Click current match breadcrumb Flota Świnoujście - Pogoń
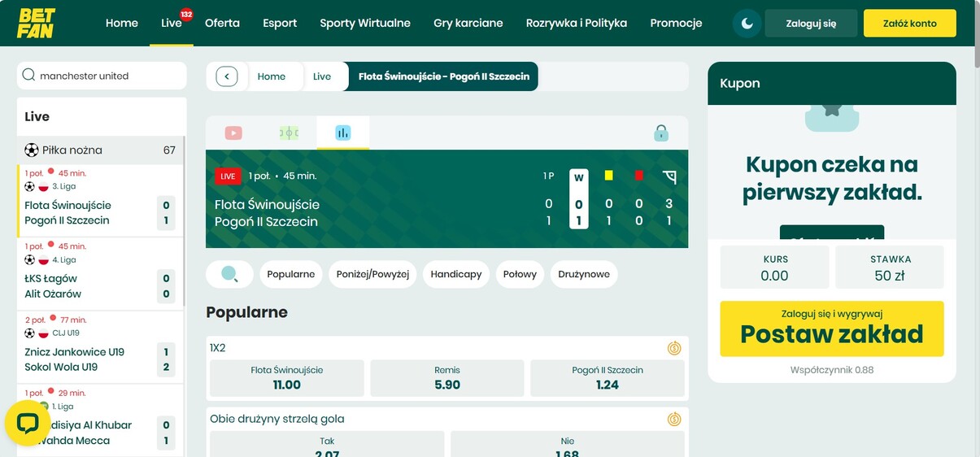The image size is (980, 457). tap(444, 76)
